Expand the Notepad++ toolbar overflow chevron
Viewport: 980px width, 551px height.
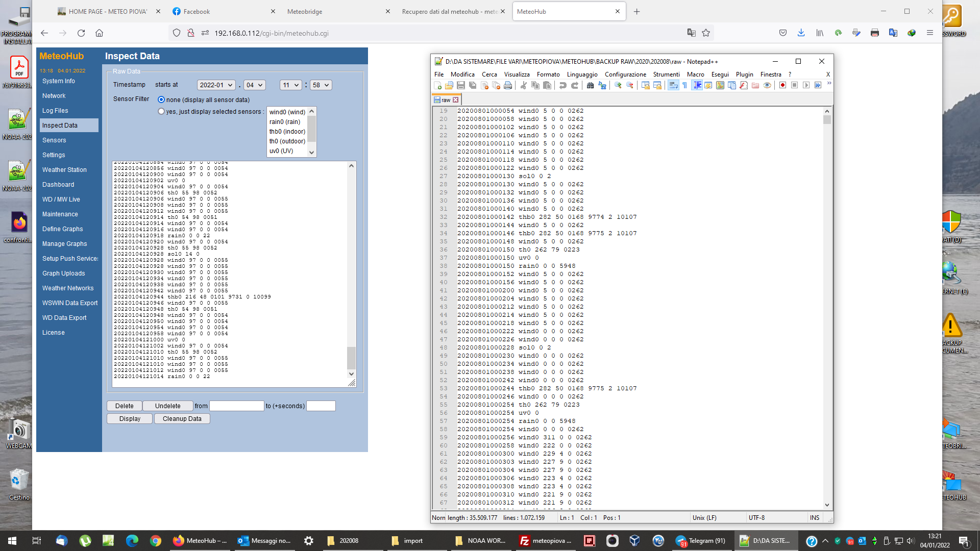point(829,84)
